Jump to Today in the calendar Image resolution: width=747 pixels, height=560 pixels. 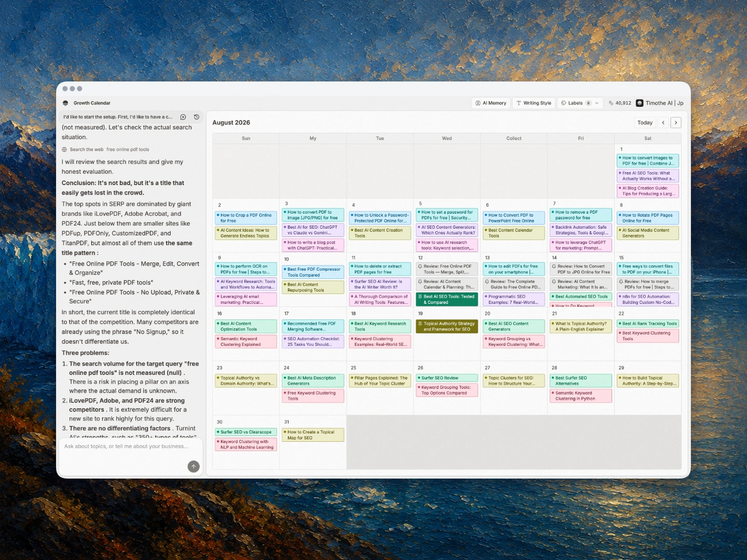645,123
